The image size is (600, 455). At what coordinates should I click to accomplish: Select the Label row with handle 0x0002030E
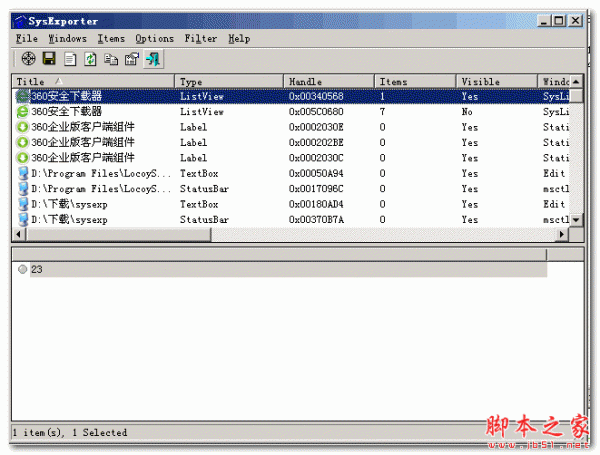click(292, 127)
